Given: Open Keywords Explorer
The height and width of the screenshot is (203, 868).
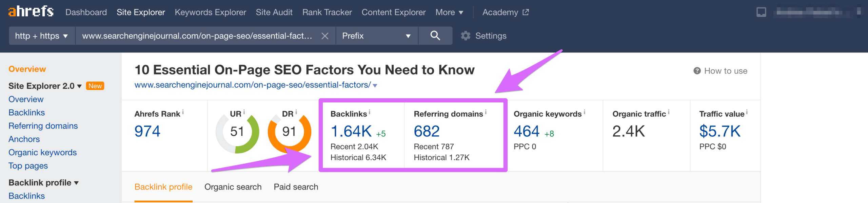Looking at the screenshot, I should tap(210, 12).
